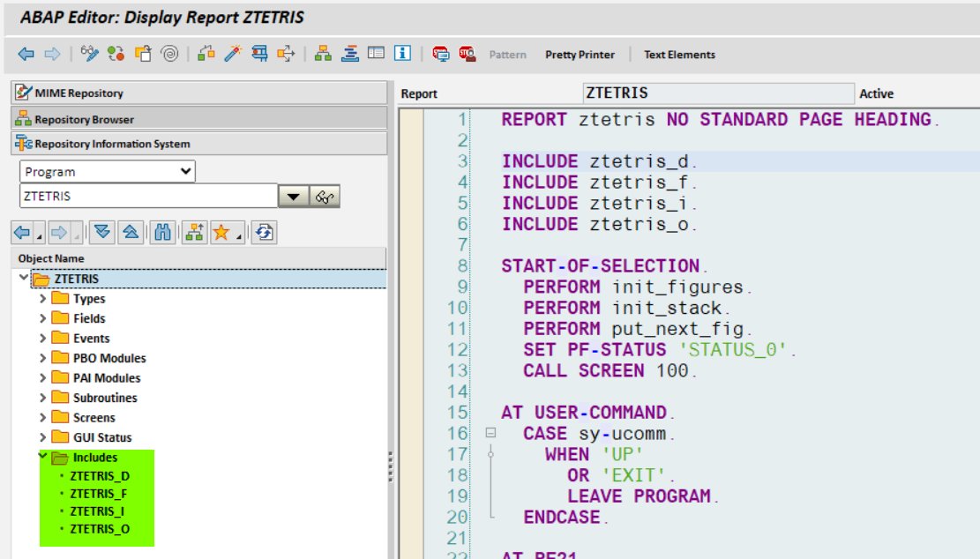Open Where-Used List icon

pyautogui.click(x=286, y=55)
